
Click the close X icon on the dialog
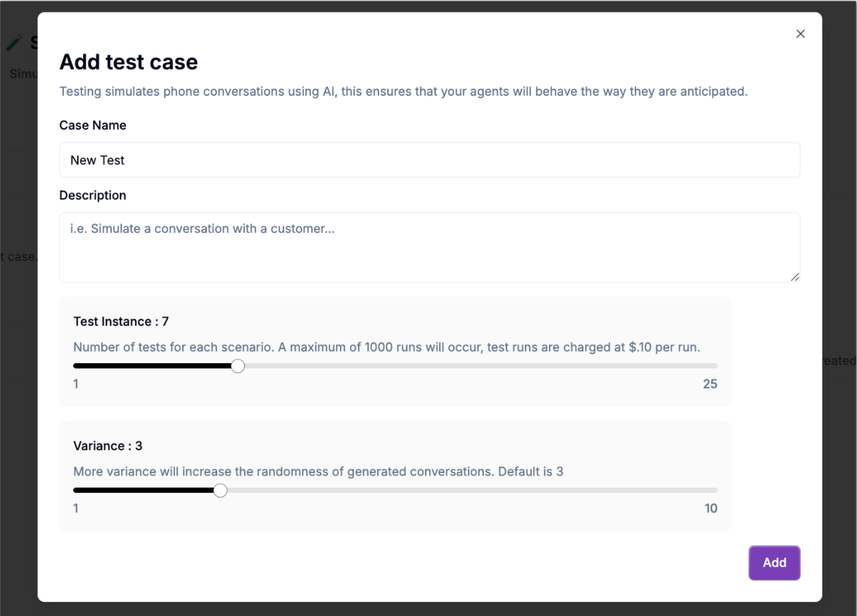click(800, 34)
